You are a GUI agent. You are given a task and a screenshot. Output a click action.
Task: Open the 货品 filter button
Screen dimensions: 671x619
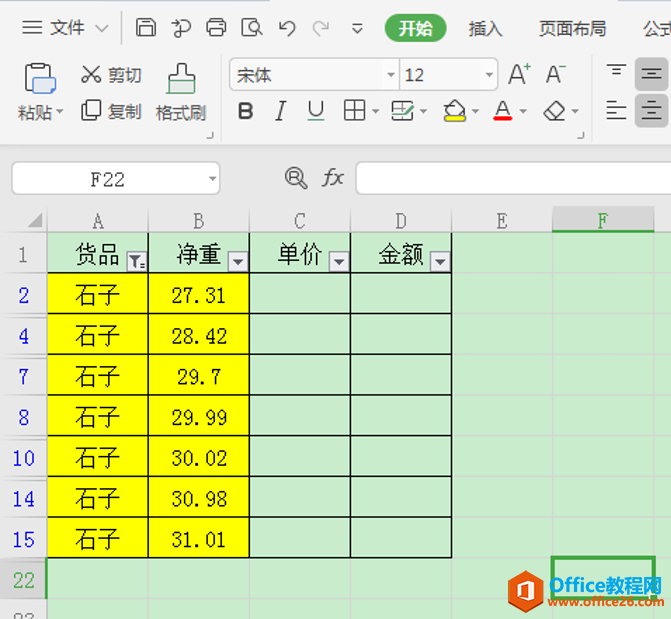coord(137,261)
